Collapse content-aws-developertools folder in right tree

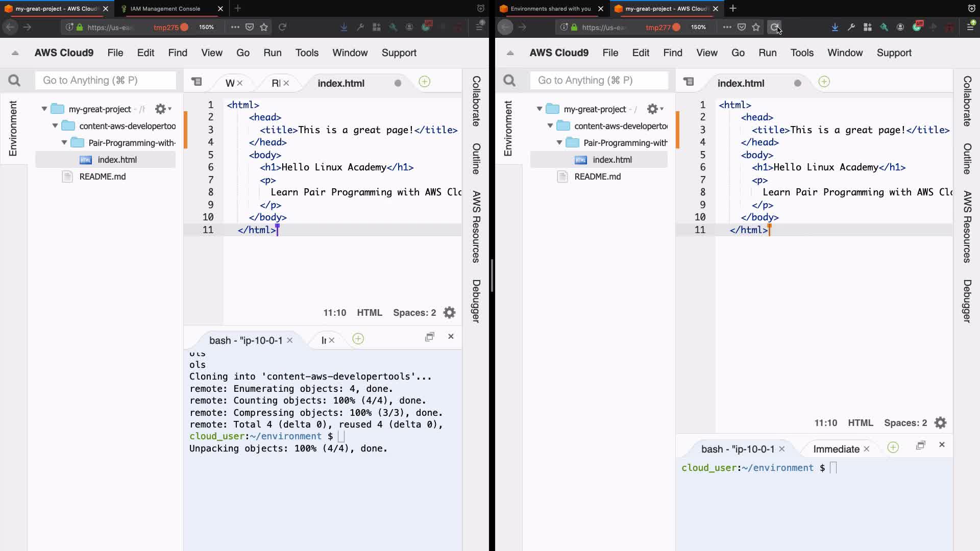pyautogui.click(x=550, y=126)
